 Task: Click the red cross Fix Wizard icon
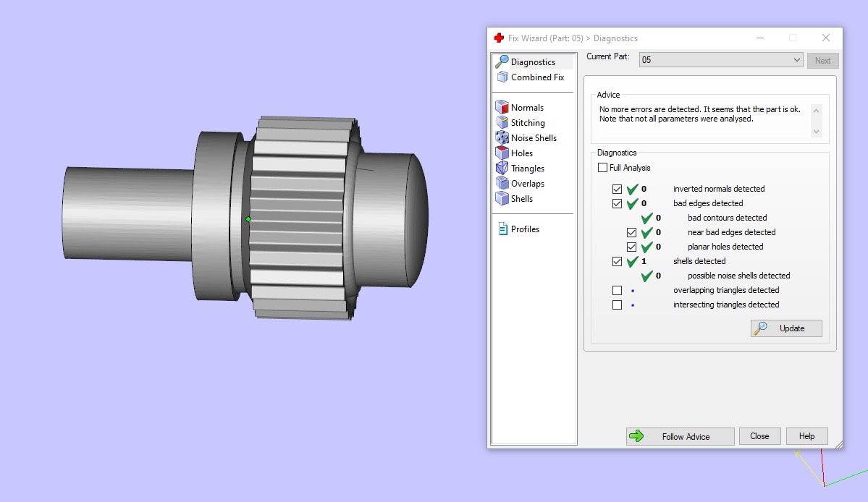(x=499, y=38)
